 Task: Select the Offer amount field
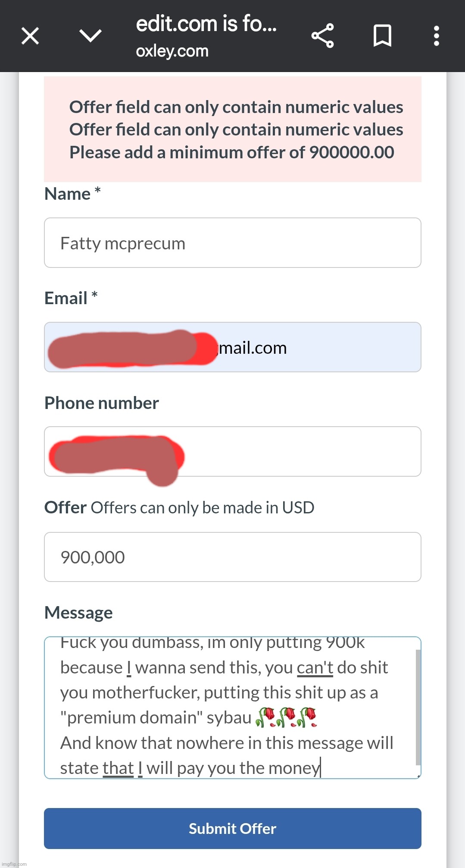tap(232, 557)
